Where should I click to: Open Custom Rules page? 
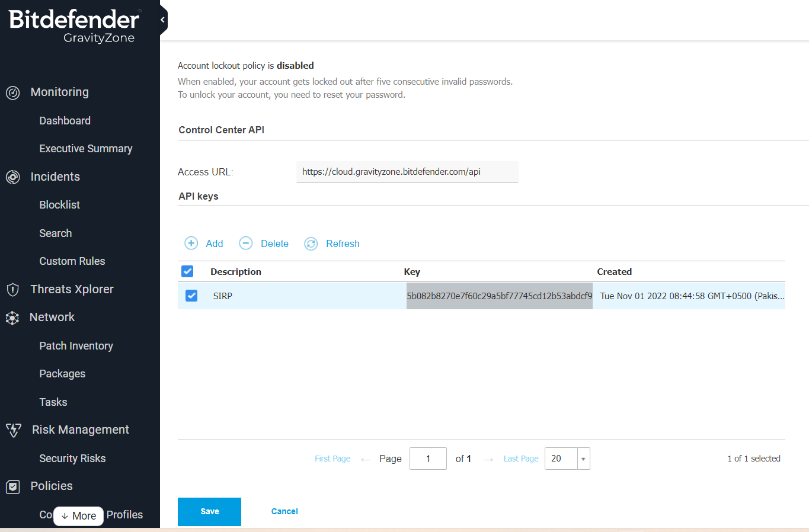72,261
